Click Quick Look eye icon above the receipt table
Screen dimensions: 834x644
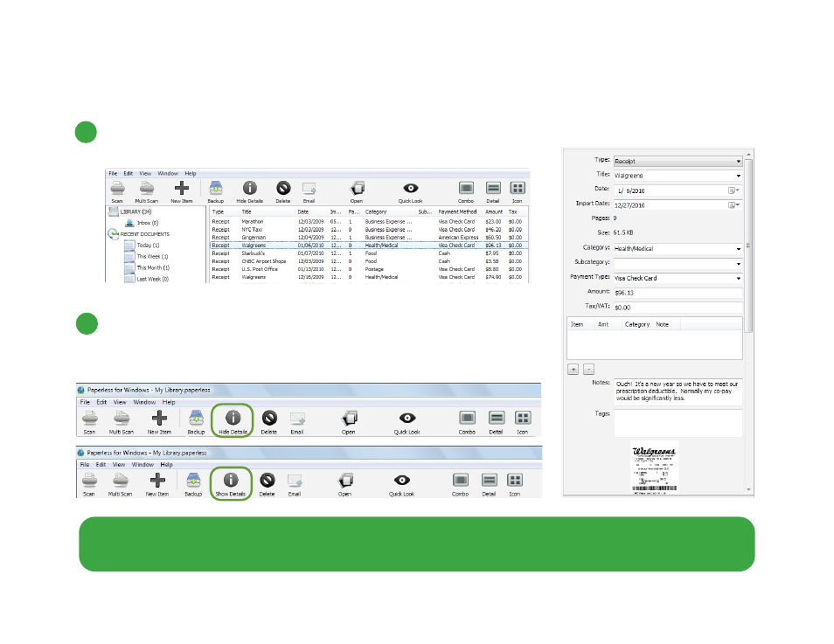tap(410, 189)
